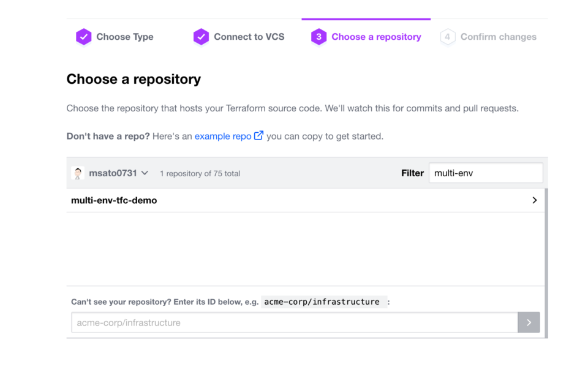Viewport: 588px width, 385px height.
Task: Click the Connect to VCS checkmark hexagon
Action: tap(201, 37)
